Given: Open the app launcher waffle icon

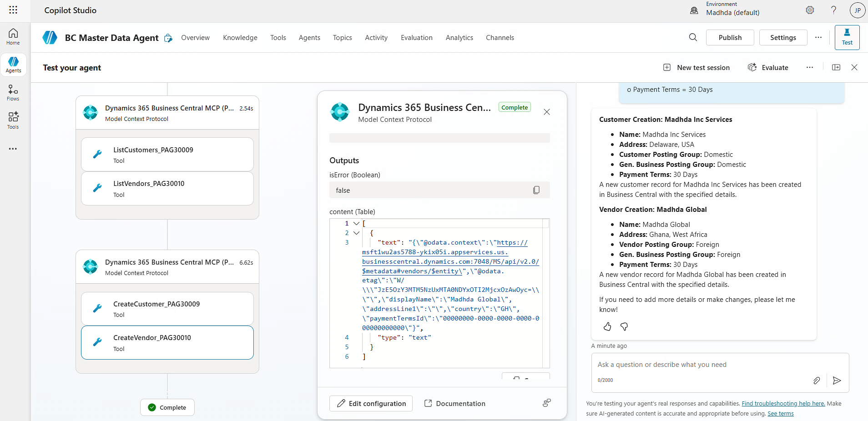Looking at the screenshot, I should click(x=13, y=10).
